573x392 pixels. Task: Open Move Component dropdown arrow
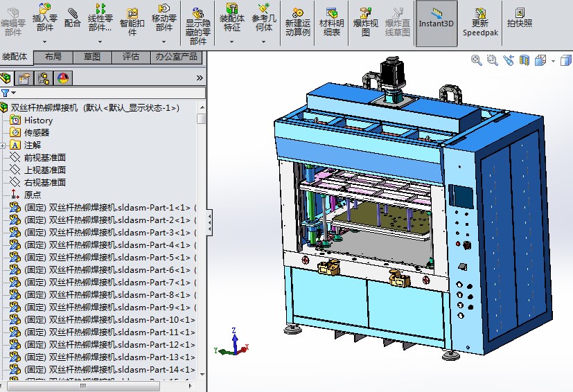click(x=164, y=42)
